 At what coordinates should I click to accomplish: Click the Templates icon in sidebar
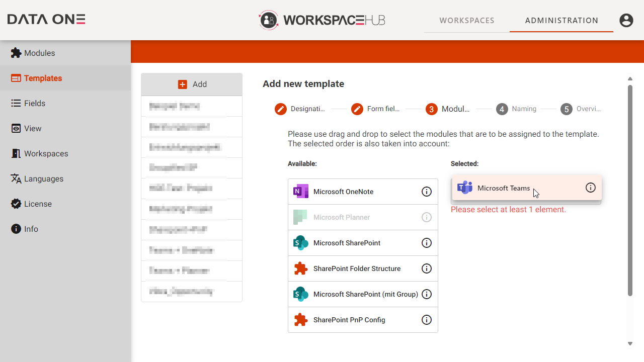pos(16,78)
